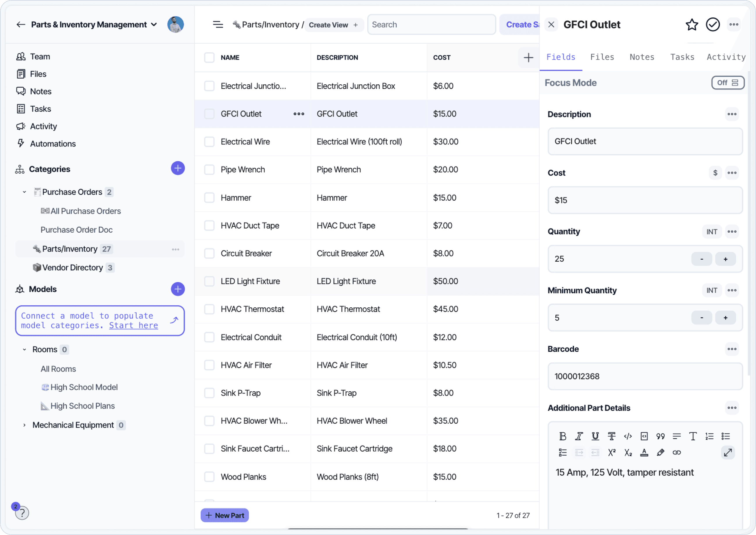Add a new column with plus icon
756x535 pixels.
click(528, 58)
